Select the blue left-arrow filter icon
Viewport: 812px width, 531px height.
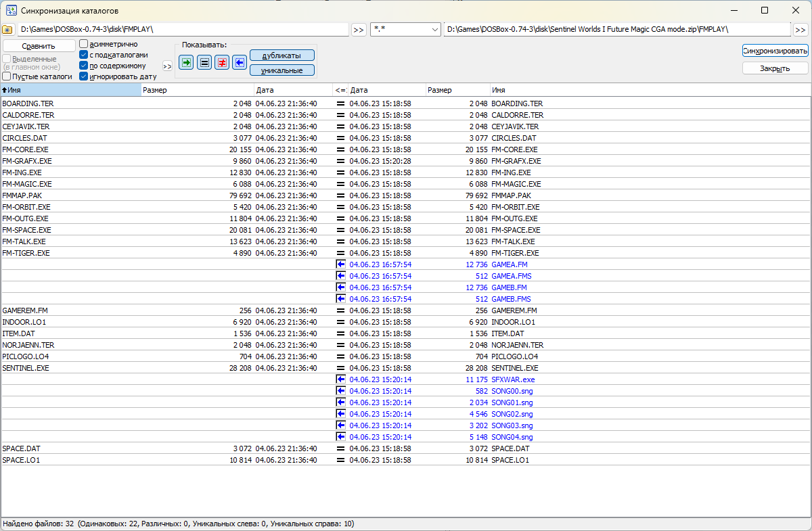240,62
